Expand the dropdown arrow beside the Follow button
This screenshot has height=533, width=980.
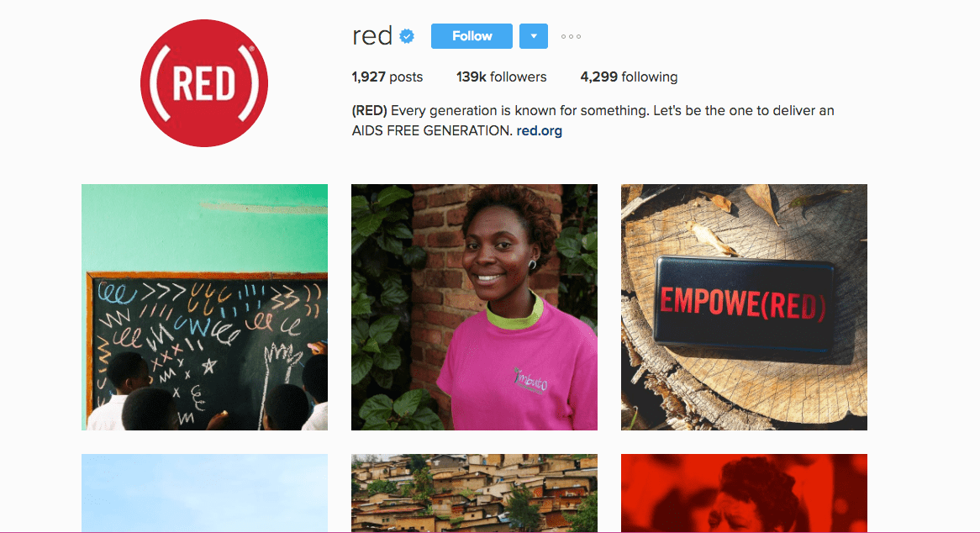click(534, 36)
